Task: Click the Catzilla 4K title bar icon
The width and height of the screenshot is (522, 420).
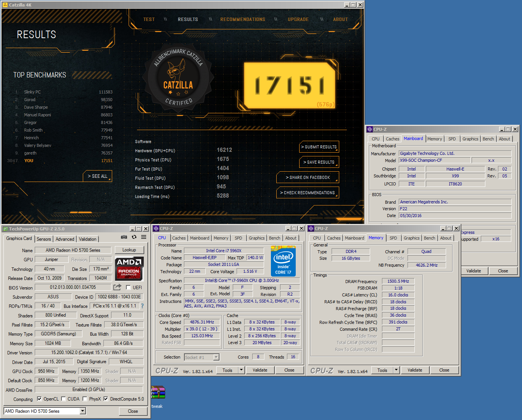Action: click(5, 5)
